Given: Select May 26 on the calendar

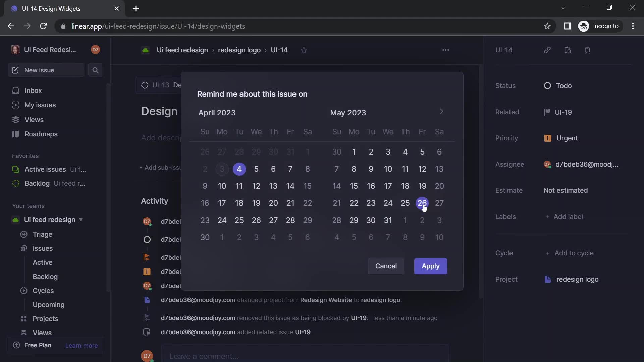Looking at the screenshot, I should point(422,203).
